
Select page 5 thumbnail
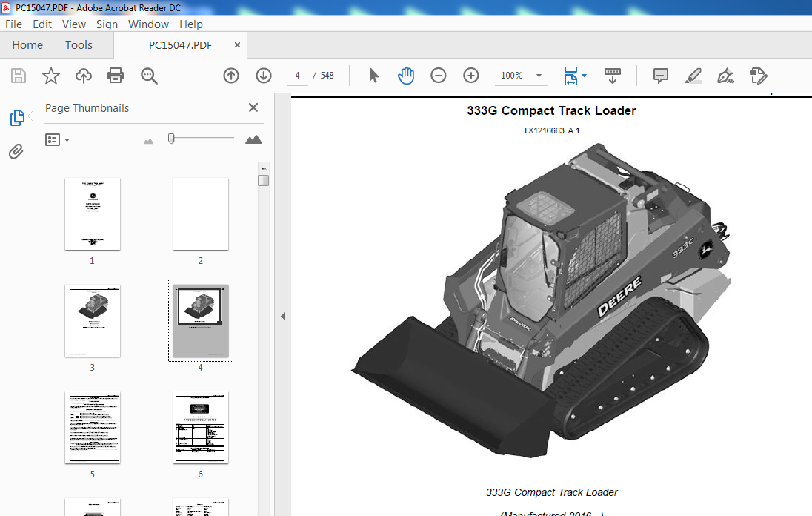[x=93, y=428]
